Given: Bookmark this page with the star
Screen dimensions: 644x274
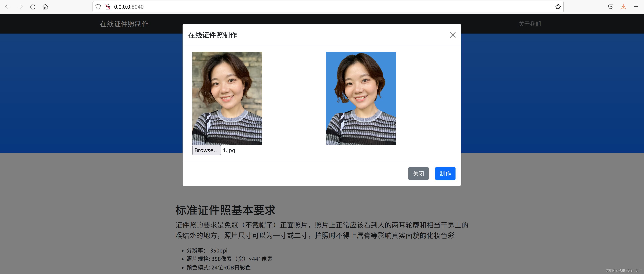Looking at the screenshot, I should pos(558,7).
